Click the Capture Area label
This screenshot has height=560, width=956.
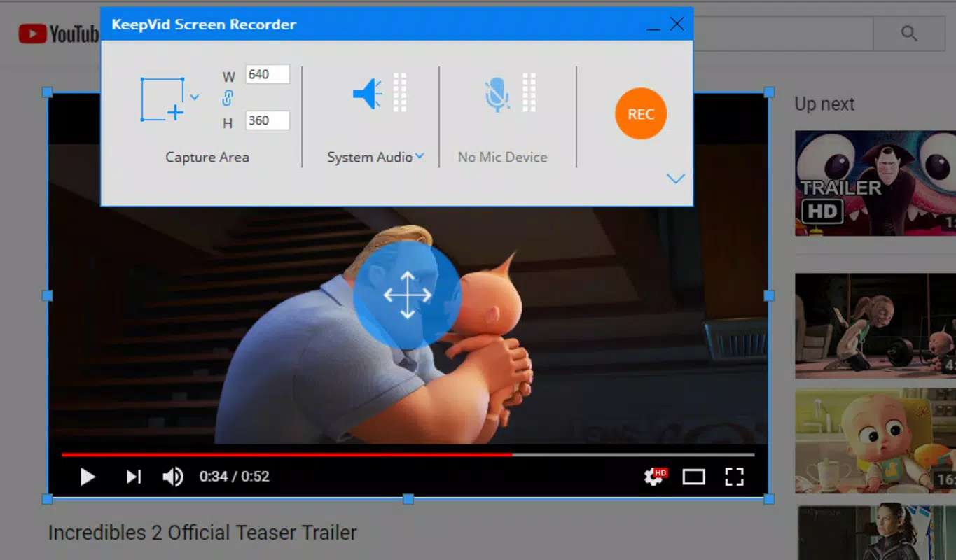click(207, 157)
